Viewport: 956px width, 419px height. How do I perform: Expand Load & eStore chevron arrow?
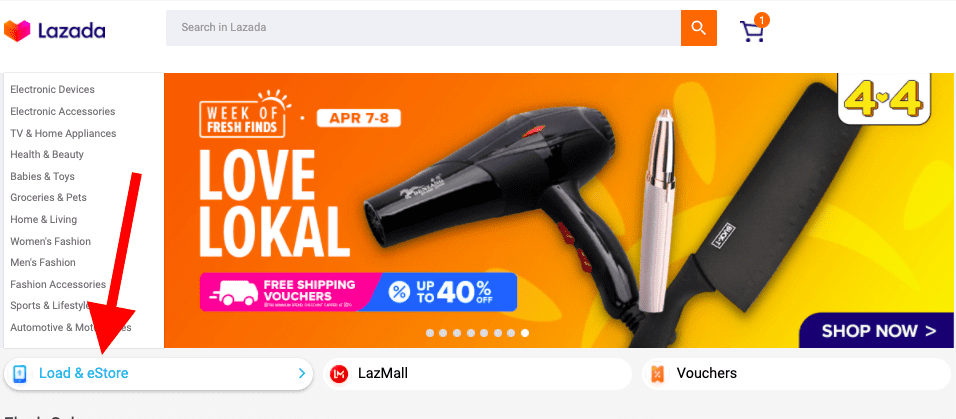click(x=302, y=373)
